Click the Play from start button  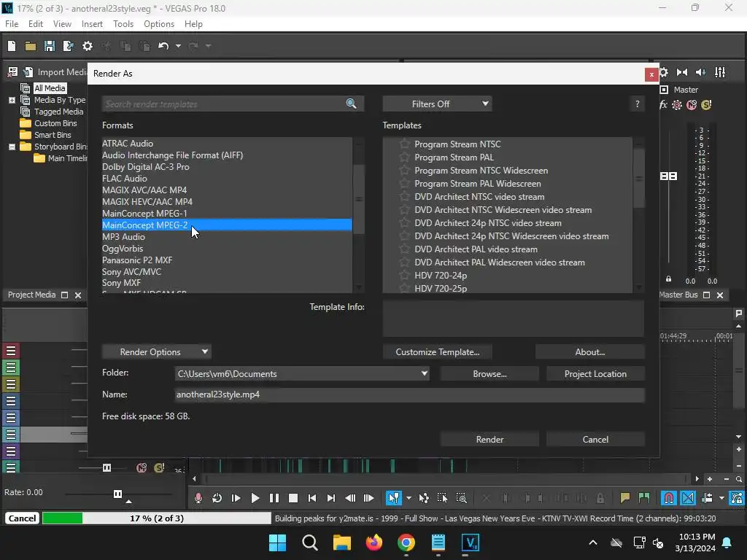coord(236,498)
